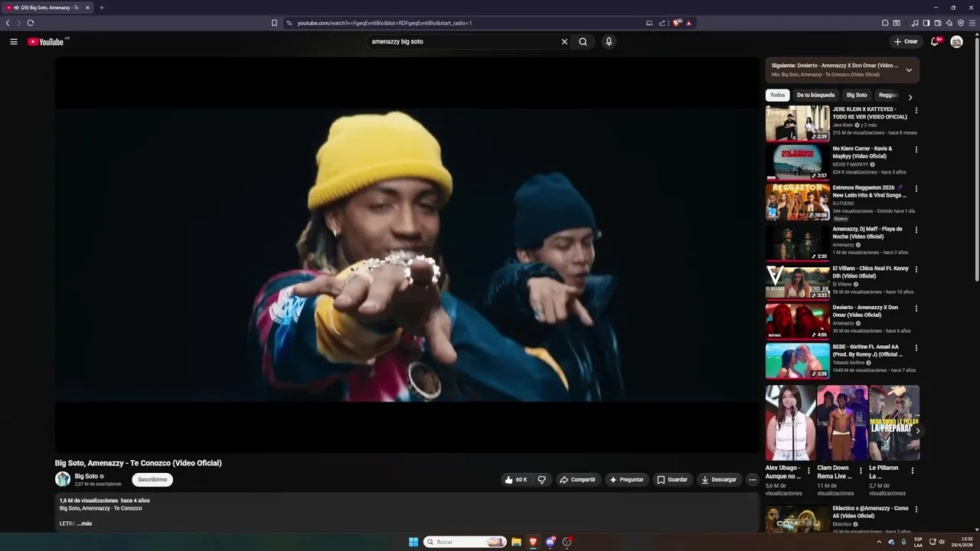Reload the page in browser toolbar
This screenshot has width=980, height=551.
[x=31, y=23]
